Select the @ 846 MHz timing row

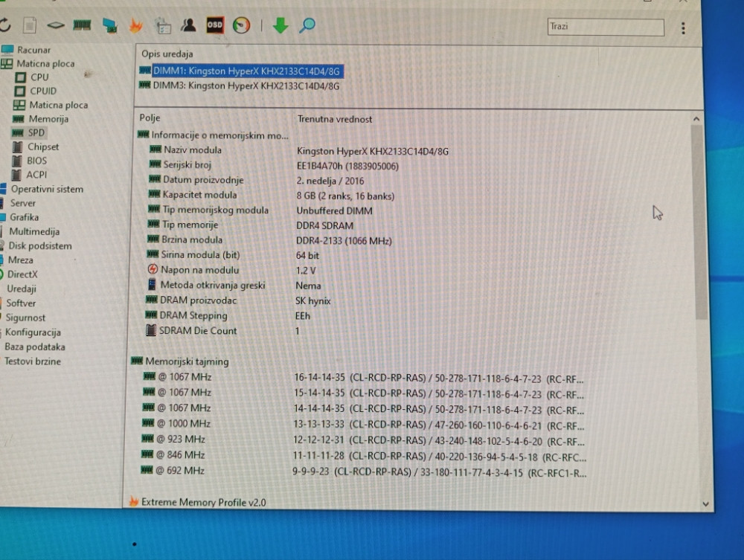[364, 456]
